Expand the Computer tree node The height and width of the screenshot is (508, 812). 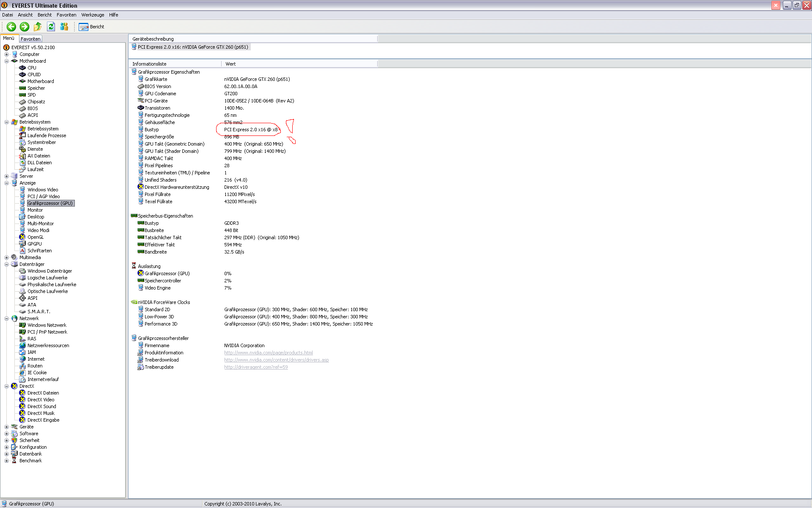coord(6,54)
